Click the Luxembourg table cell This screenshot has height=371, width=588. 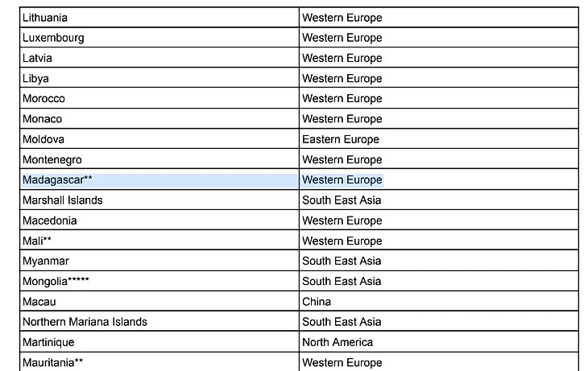159,38
